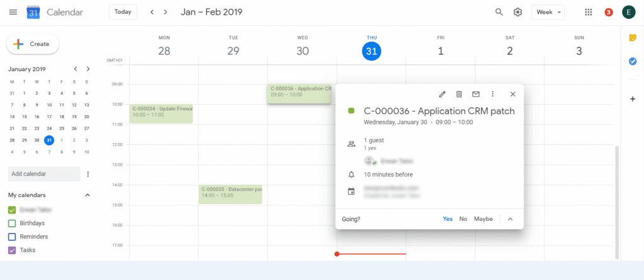Open Tasks icon in side panel
644x280 pixels.
click(633, 62)
